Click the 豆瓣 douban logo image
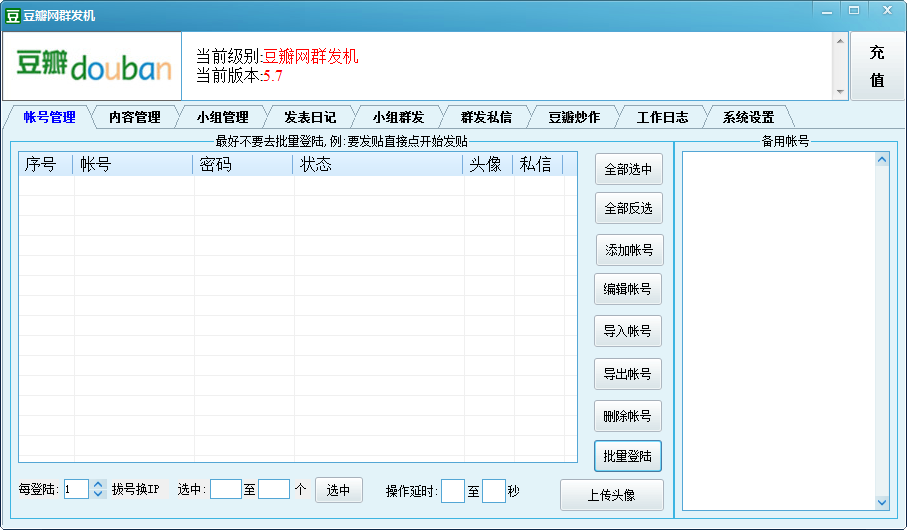This screenshot has width=907, height=530. (93, 66)
